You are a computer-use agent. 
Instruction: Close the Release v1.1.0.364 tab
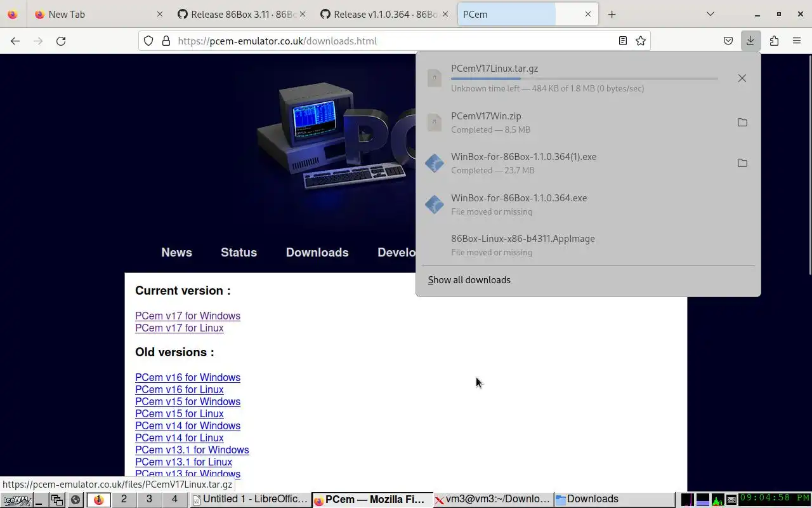click(445, 14)
